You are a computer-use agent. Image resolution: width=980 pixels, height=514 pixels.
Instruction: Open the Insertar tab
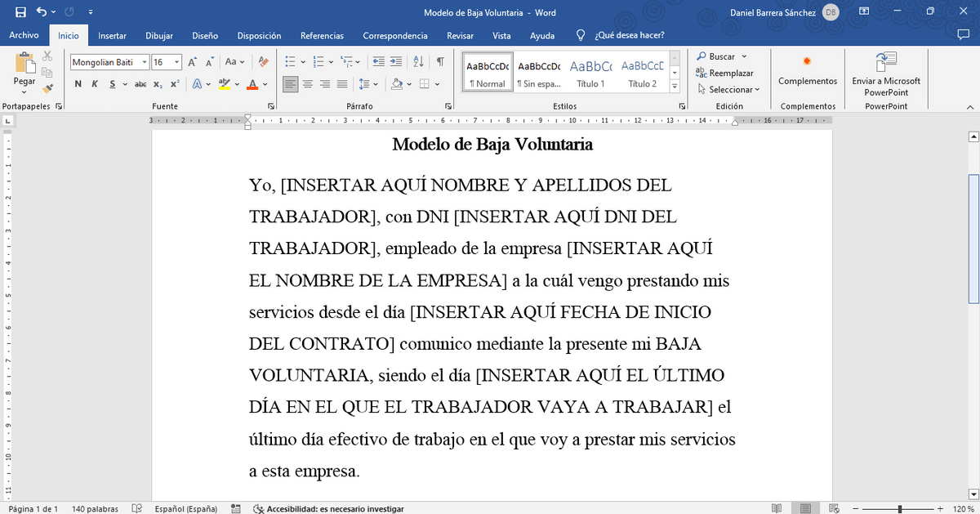coord(112,36)
